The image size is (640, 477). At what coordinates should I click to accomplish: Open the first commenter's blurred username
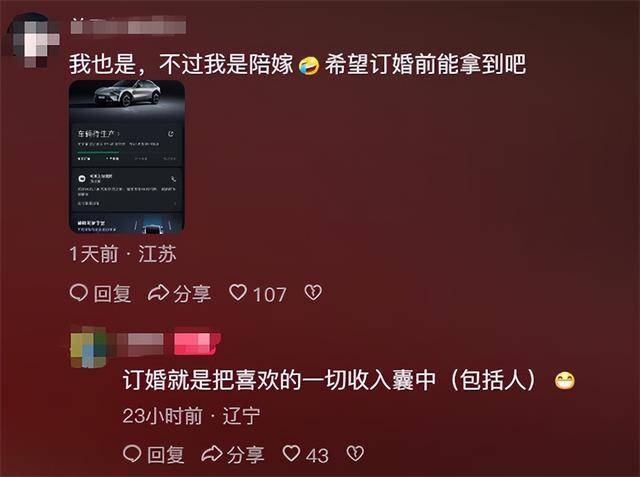tap(128, 26)
